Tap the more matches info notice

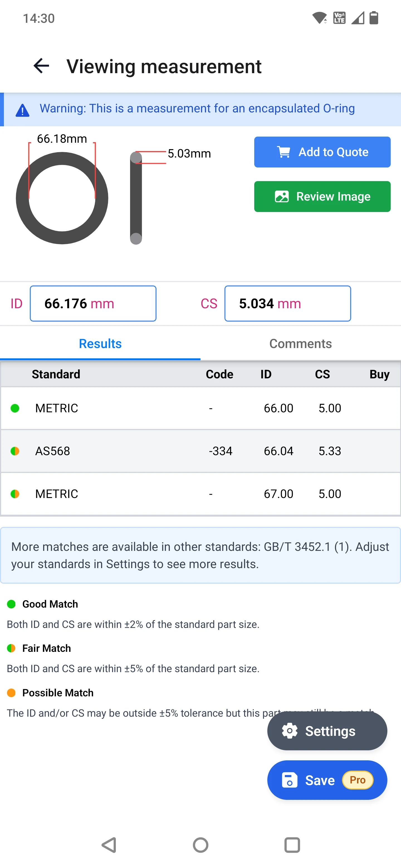point(200,555)
